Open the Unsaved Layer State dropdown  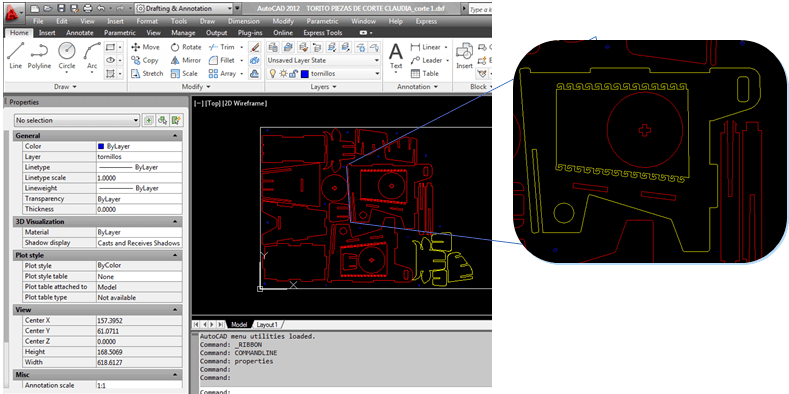coord(323,60)
